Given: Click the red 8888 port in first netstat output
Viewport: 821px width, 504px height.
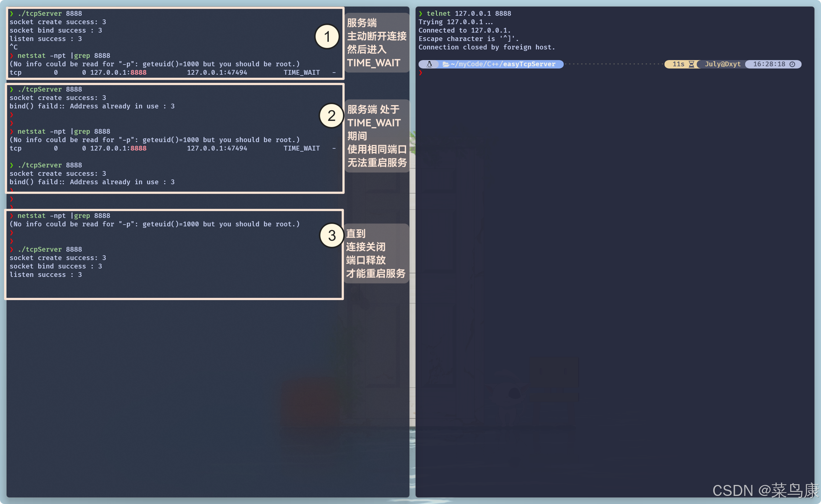Looking at the screenshot, I should [x=139, y=73].
